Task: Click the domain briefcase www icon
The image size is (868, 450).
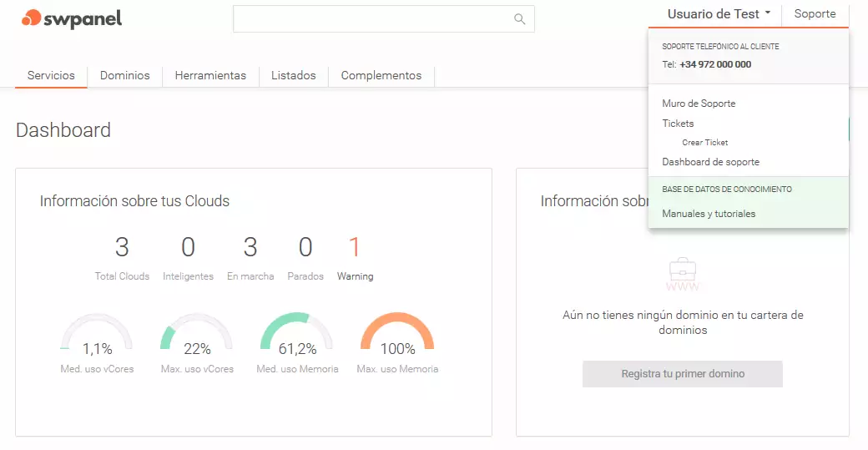Action: pyautogui.click(x=682, y=275)
